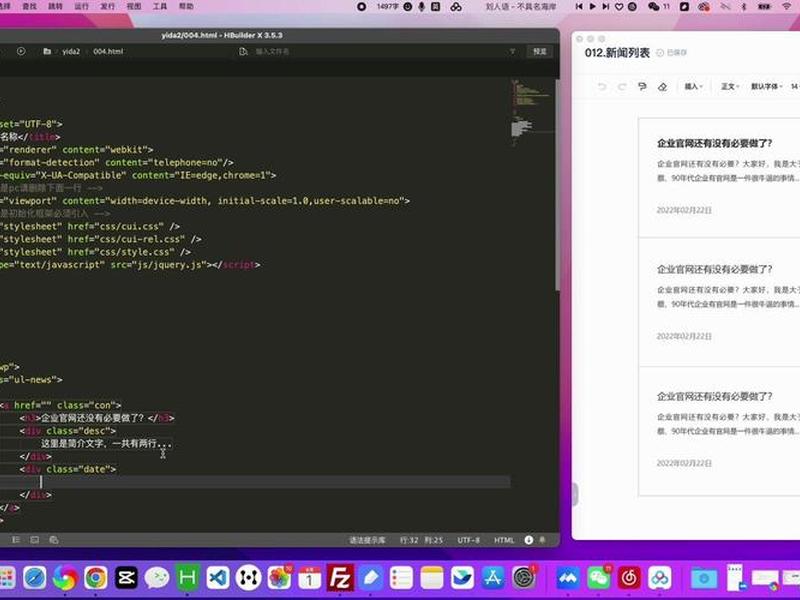Click the Wi-Fi icon in the menu bar
The image size is (800, 600).
point(787,6)
